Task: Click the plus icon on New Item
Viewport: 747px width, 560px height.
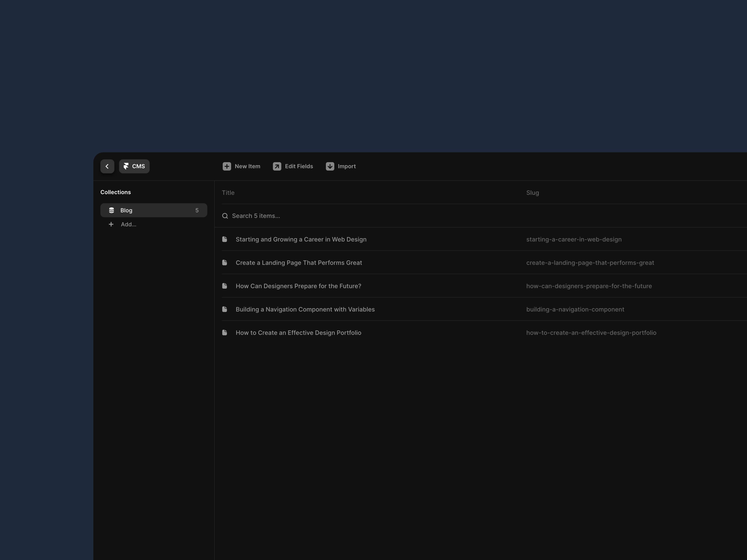Action: click(227, 166)
